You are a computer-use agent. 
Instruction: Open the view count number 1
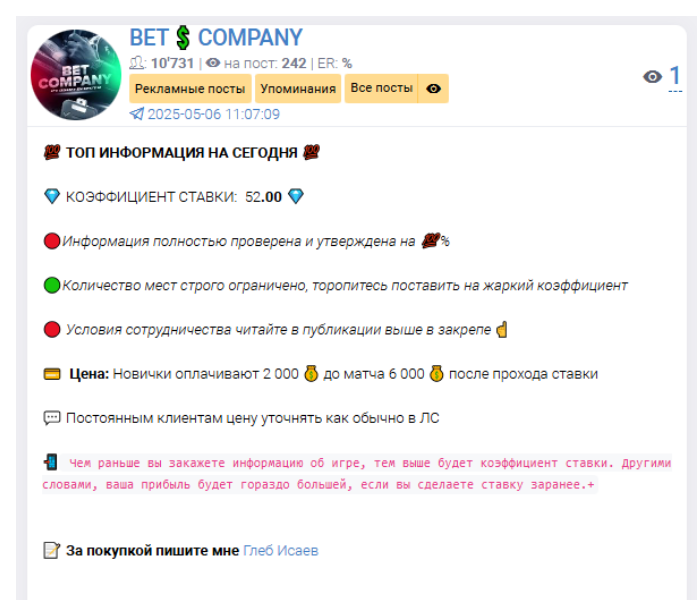click(x=675, y=76)
